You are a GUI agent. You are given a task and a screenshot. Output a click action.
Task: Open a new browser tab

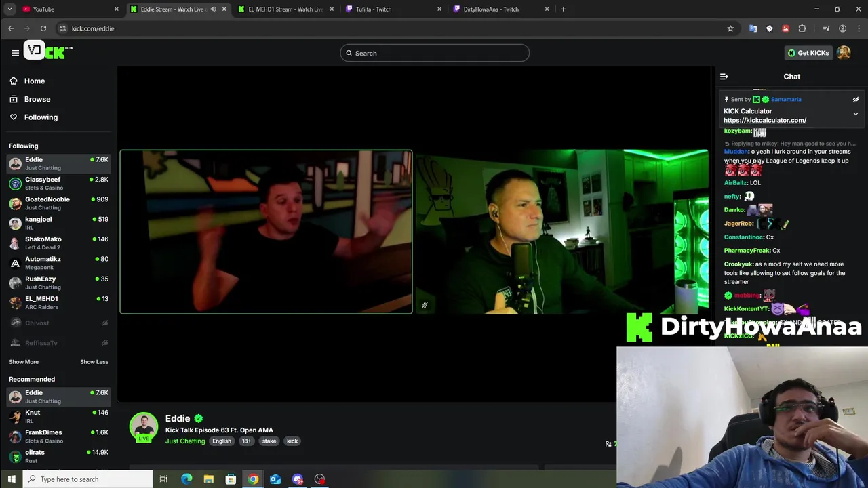click(x=563, y=9)
